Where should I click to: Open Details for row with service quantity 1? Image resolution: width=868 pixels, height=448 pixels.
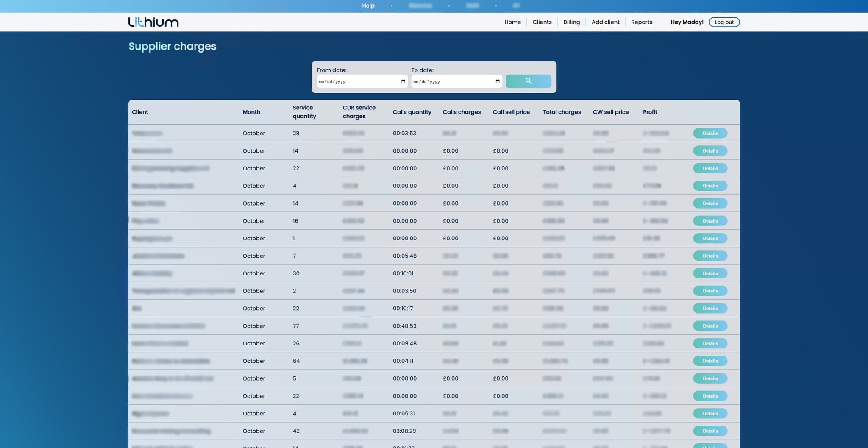pyautogui.click(x=710, y=239)
